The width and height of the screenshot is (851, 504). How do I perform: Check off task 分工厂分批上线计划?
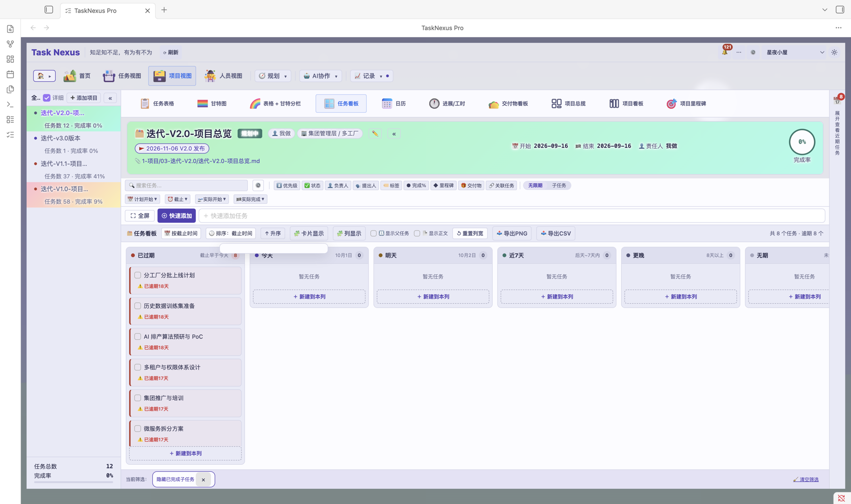(x=138, y=275)
